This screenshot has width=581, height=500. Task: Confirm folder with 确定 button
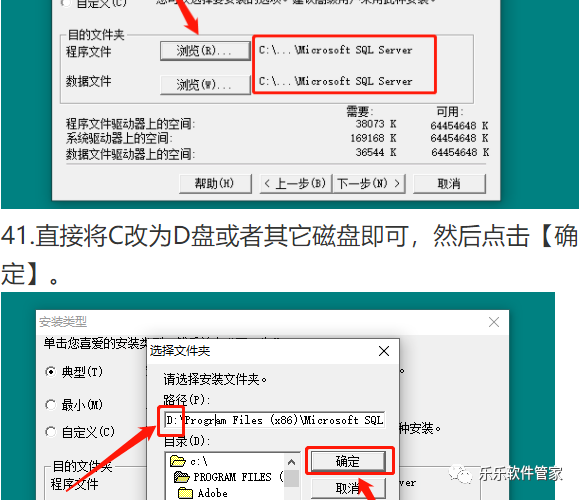coord(348,461)
